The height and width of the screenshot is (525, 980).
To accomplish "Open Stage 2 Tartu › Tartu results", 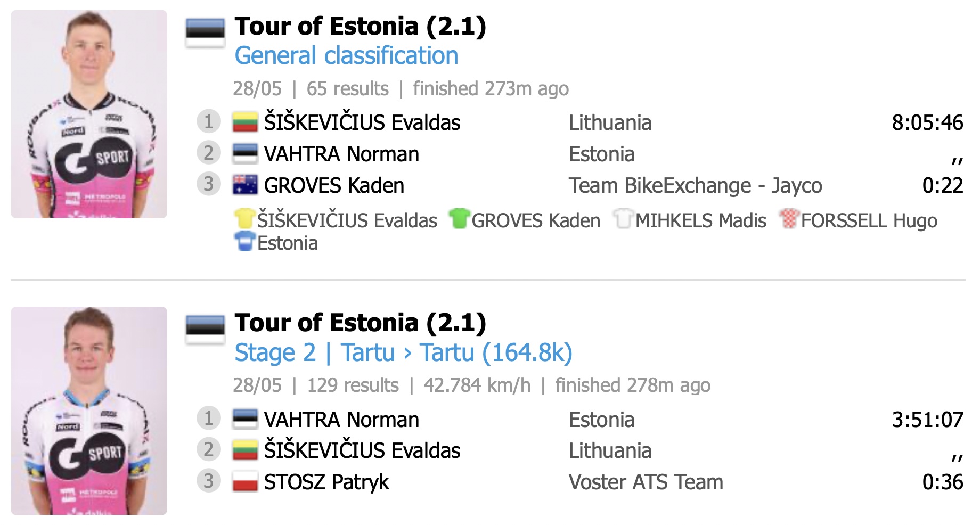I will [x=403, y=352].
